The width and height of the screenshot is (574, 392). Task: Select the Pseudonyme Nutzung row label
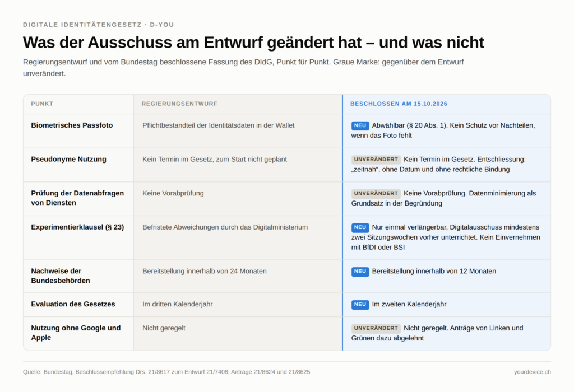tap(68, 160)
